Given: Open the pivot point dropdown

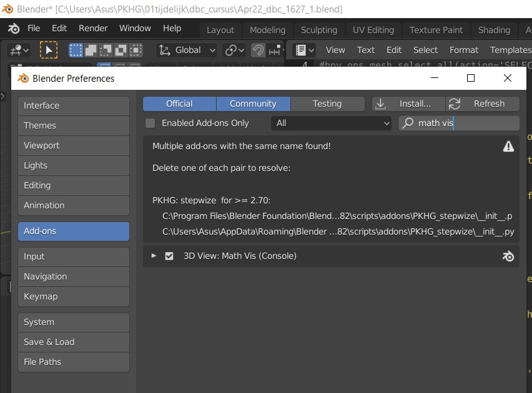Looking at the screenshot, I should tap(234, 51).
